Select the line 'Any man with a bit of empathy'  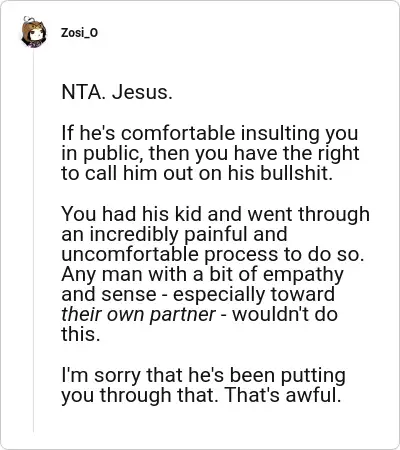[202, 275]
